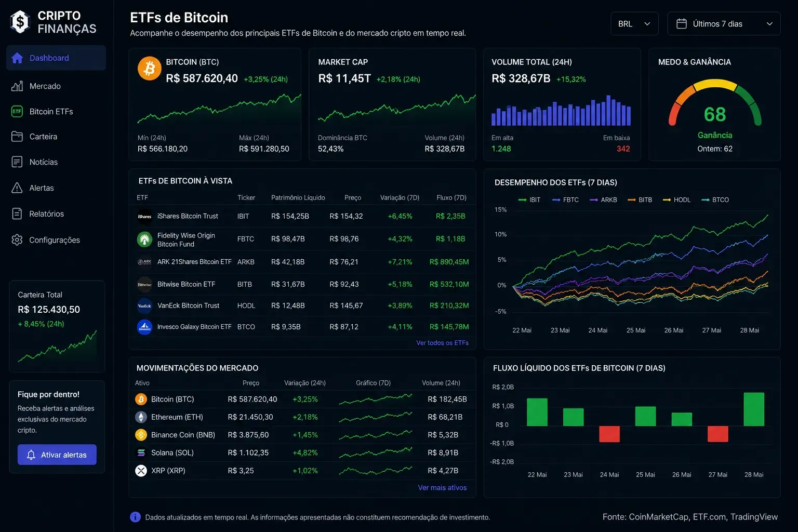Toggle the HODL series in chart legend
Image resolution: width=798 pixels, height=532 pixels.
(676, 199)
